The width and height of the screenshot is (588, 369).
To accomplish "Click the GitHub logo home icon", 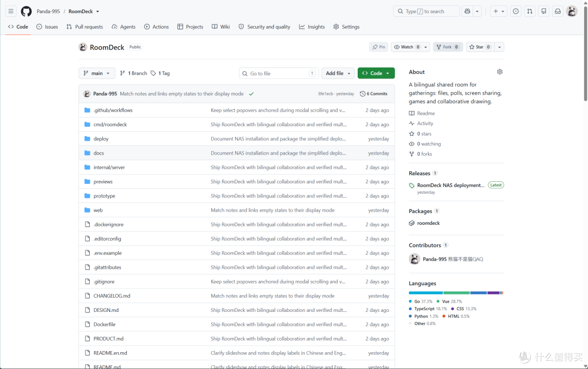I will click(x=26, y=11).
